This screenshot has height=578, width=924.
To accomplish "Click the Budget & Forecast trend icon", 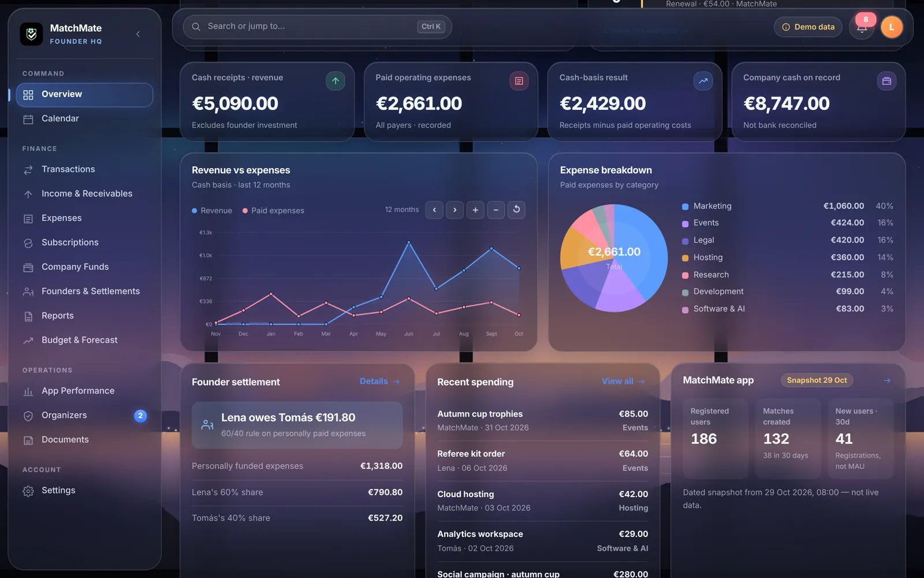I will point(28,341).
